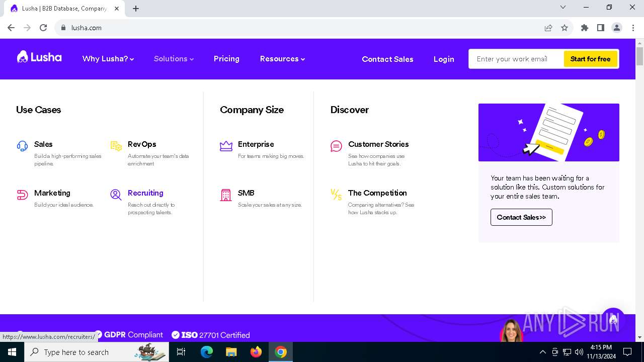Open the volume control in system tray
This screenshot has width=644, height=362.
pyautogui.click(x=579, y=352)
